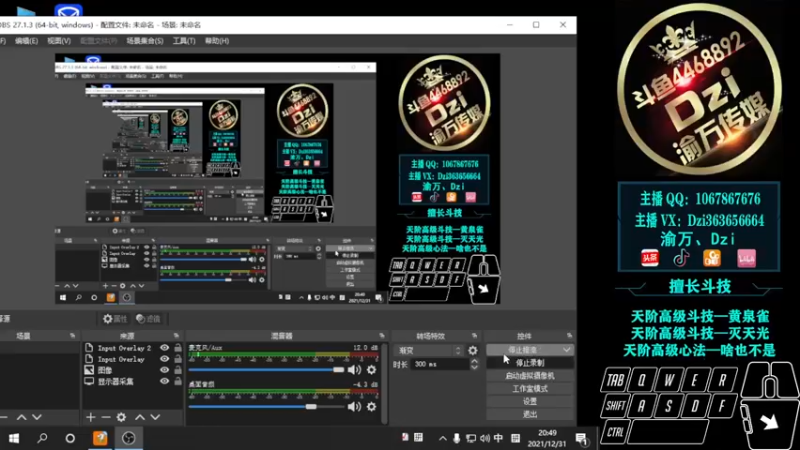Remove selected source with minus icon
Image resolution: width=800 pixels, height=450 pixels.
106,417
